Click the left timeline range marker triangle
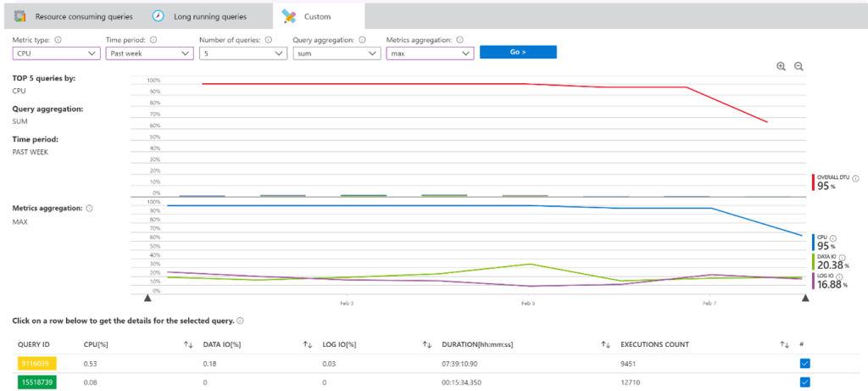The height and width of the screenshot is (391, 868). (147, 298)
